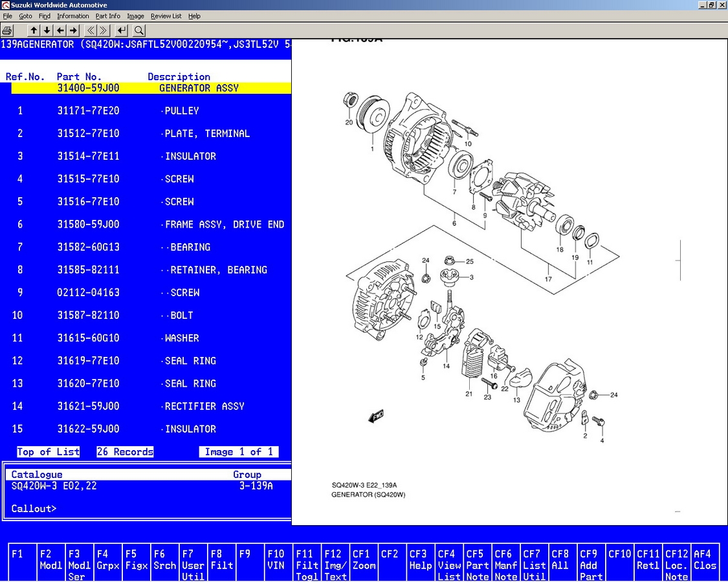Select the RETAINER, BEARING row
The height and width of the screenshot is (582, 728).
point(151,270)
